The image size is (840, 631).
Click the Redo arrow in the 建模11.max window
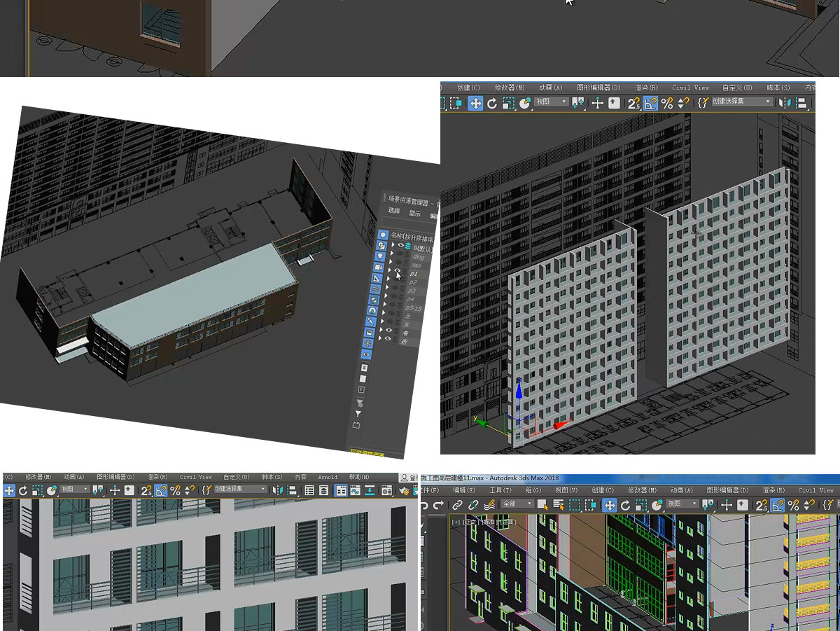439,504
